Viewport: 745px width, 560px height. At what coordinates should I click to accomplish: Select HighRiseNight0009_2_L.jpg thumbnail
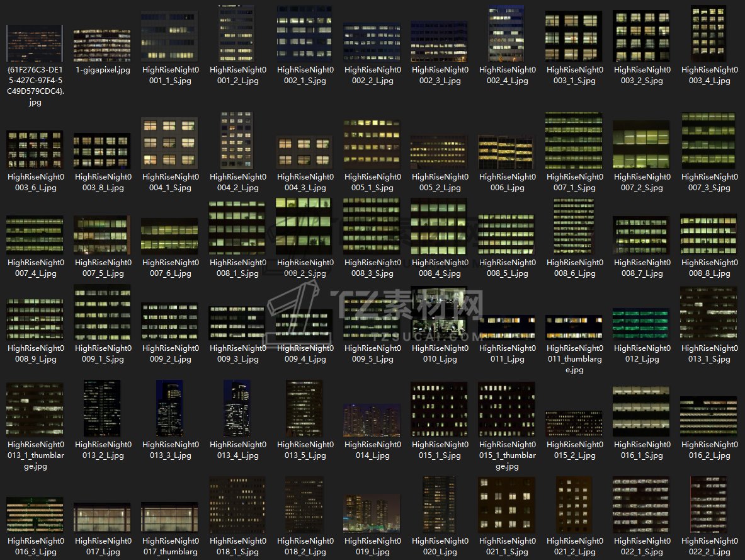169,321
